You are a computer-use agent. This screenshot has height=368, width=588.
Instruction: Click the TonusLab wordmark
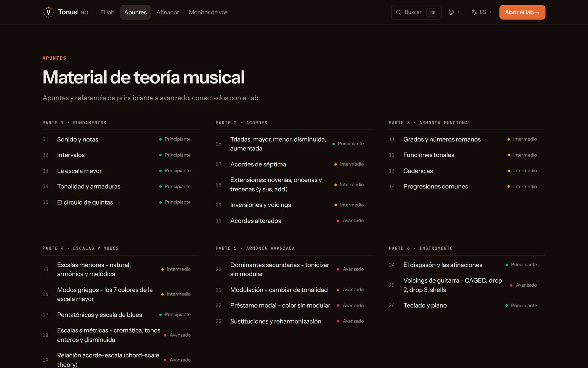(x=73, y=12)
